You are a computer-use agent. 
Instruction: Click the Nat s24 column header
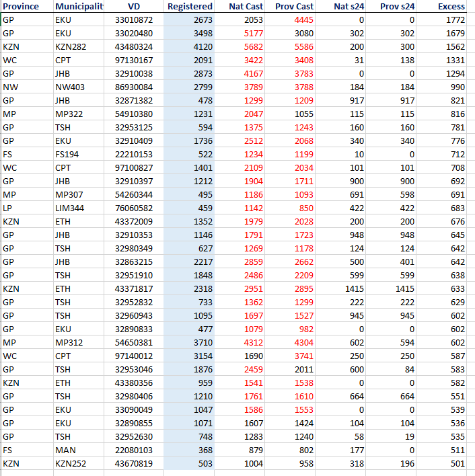coord(349,6)
